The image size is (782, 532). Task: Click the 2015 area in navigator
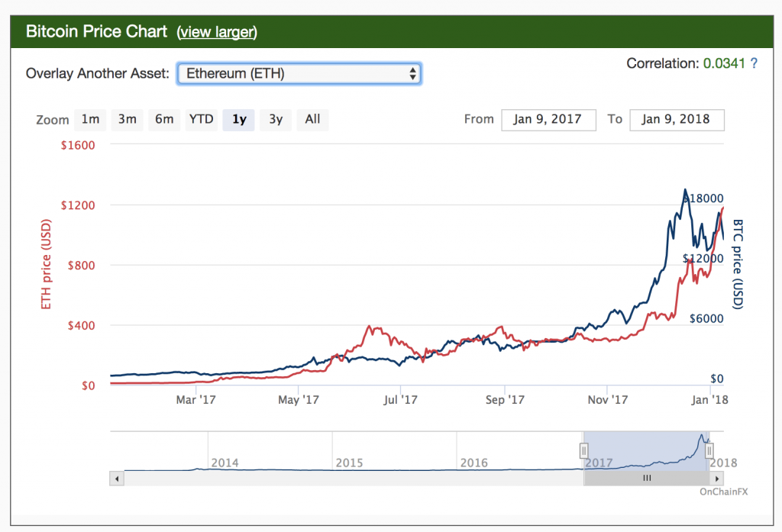(x=349, y=463)
